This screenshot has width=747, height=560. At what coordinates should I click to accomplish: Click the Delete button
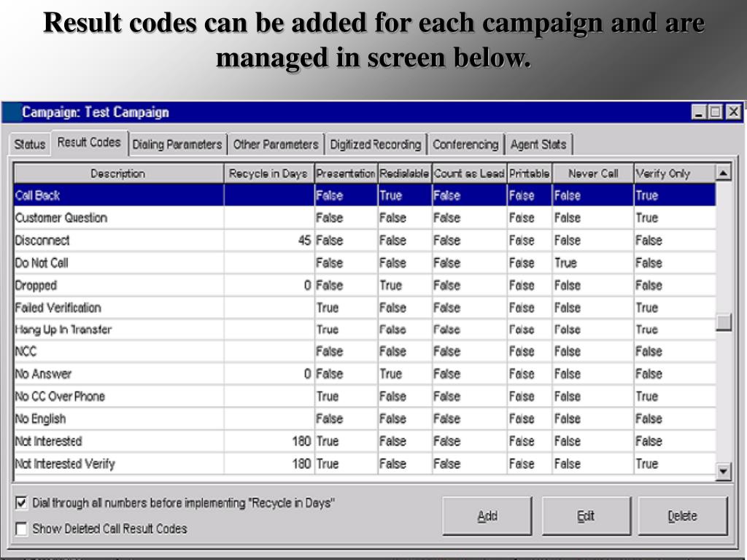pyautogui.click(x=682, y=516)
